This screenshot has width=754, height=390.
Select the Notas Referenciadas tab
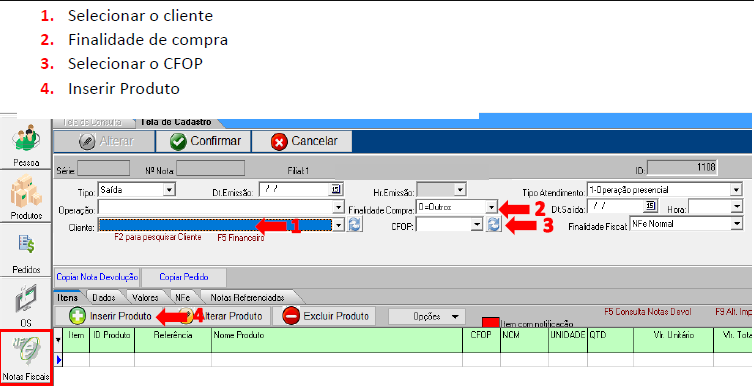pyautogui.click(x=247, y=297)
